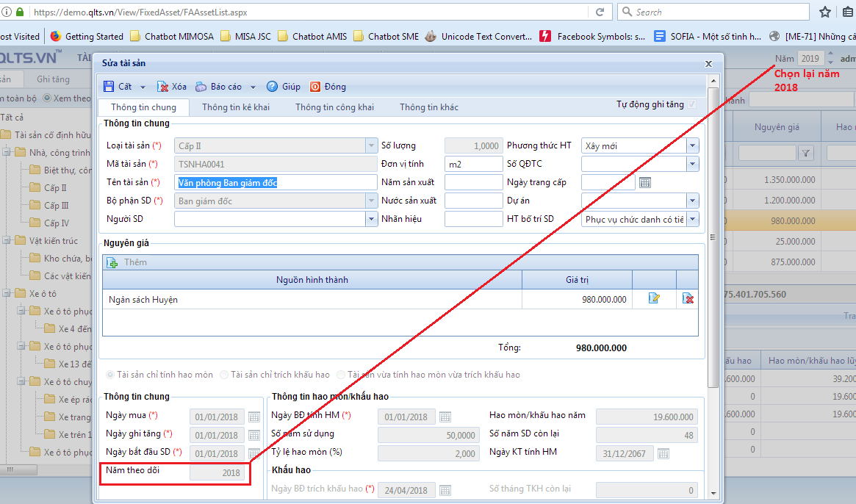Open Phương thức HT dropdown
Viewport: 856px width, 504px height.
[692, 145]
